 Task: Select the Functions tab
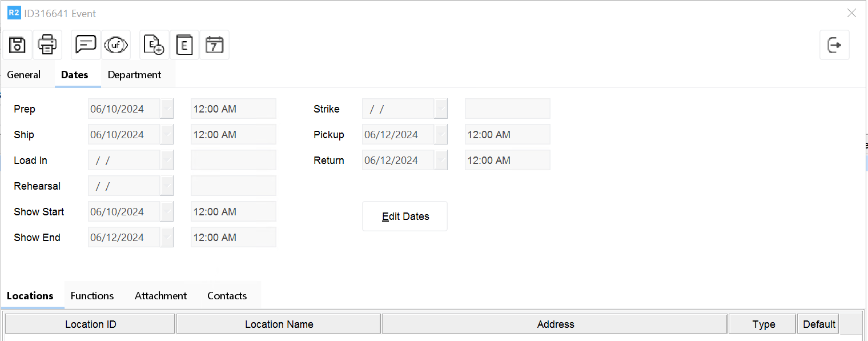click(92, 295)
